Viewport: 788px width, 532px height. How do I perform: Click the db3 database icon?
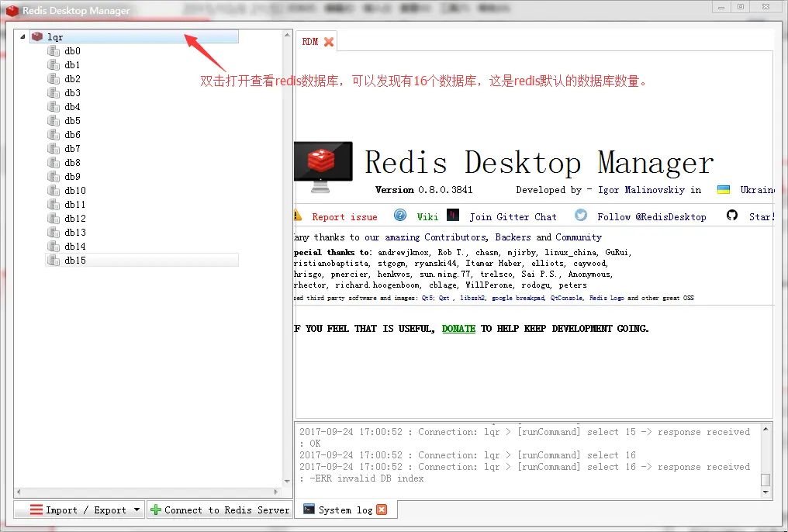coord(54,93)
